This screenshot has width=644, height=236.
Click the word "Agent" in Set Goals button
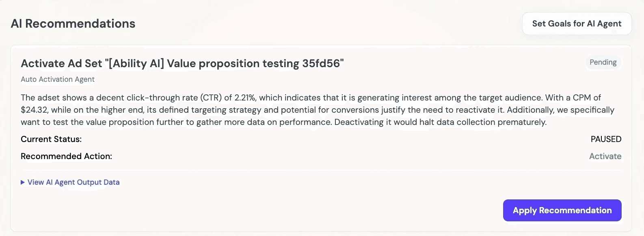pyautogui.click(x=609, y=24)
